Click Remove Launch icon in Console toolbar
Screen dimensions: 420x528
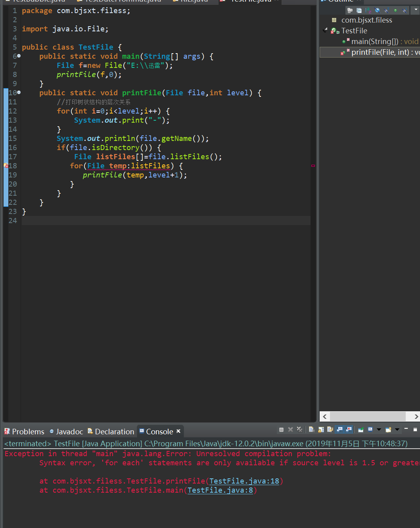click(x=290, y=430)
